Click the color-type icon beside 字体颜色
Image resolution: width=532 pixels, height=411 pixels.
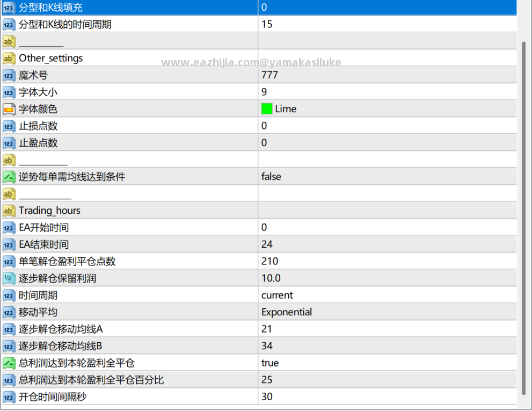pos(9,110)
